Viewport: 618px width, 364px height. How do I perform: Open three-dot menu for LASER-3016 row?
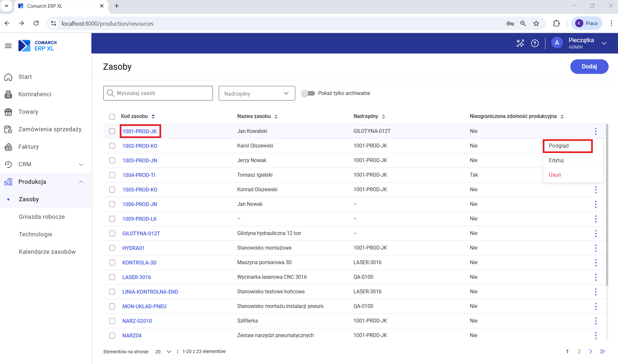pos(595,277)
